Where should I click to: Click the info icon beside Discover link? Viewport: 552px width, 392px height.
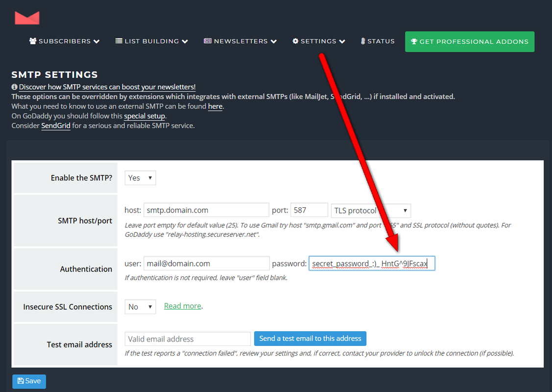[x=14, y=87]
